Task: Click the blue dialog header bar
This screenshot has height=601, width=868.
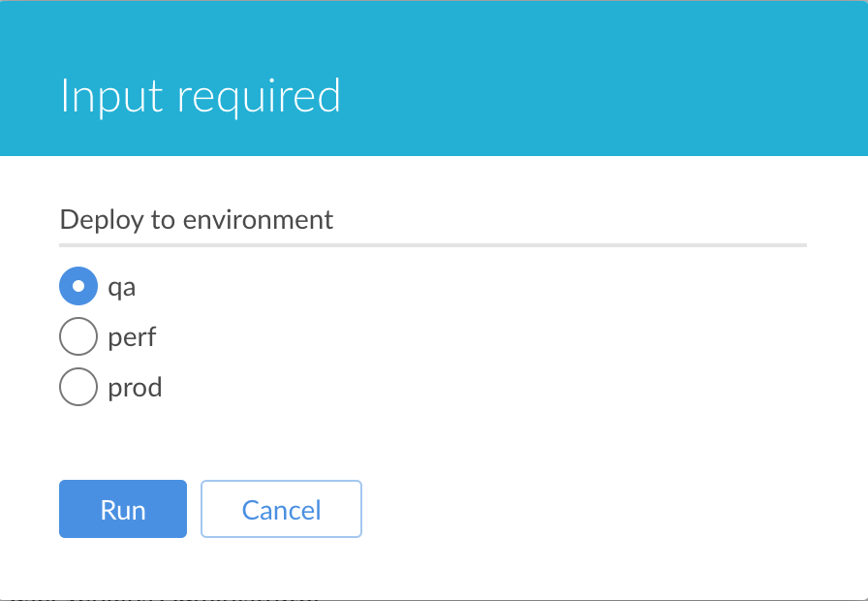Action: click(x=581, y=78)
